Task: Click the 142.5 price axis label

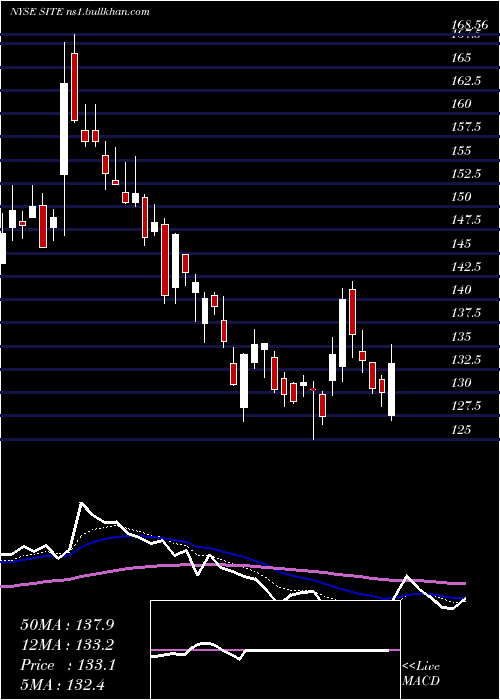Action: pyautogui.click(x=466, y=267)
